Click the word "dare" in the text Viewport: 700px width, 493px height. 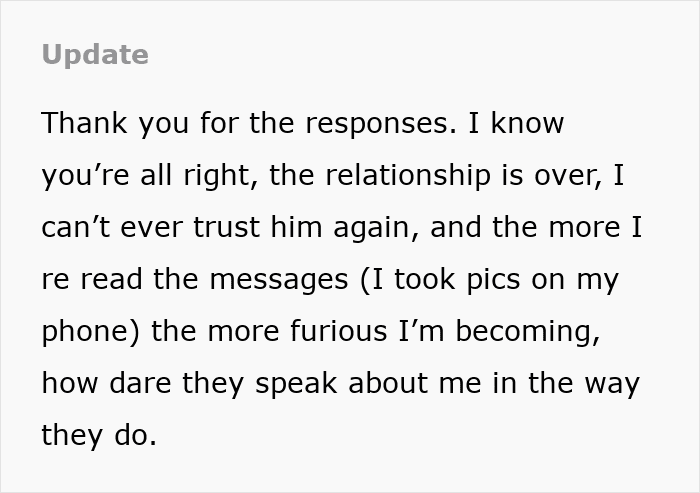140,383
